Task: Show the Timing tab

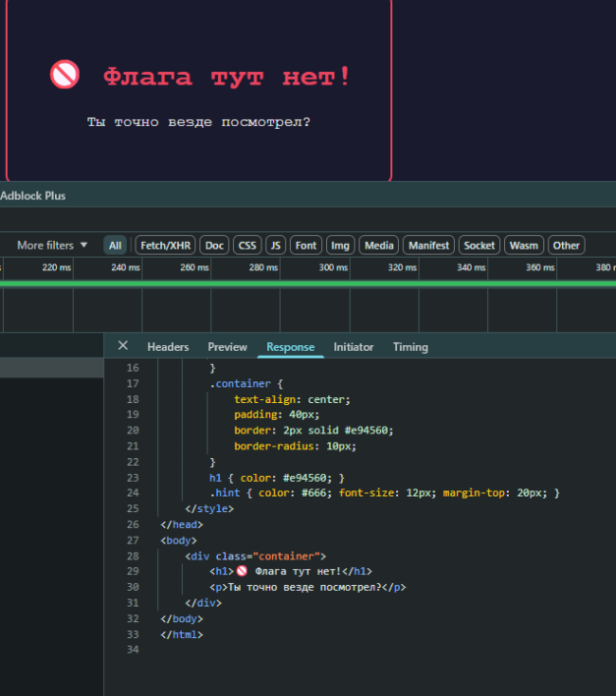Action: click(x=411, y=347)
